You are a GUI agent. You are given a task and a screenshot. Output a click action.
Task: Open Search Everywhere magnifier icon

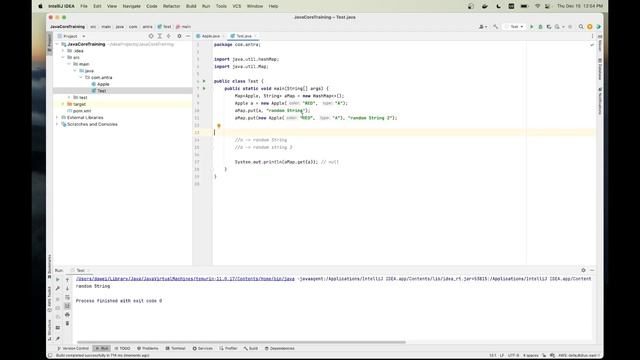pos(581,27)
